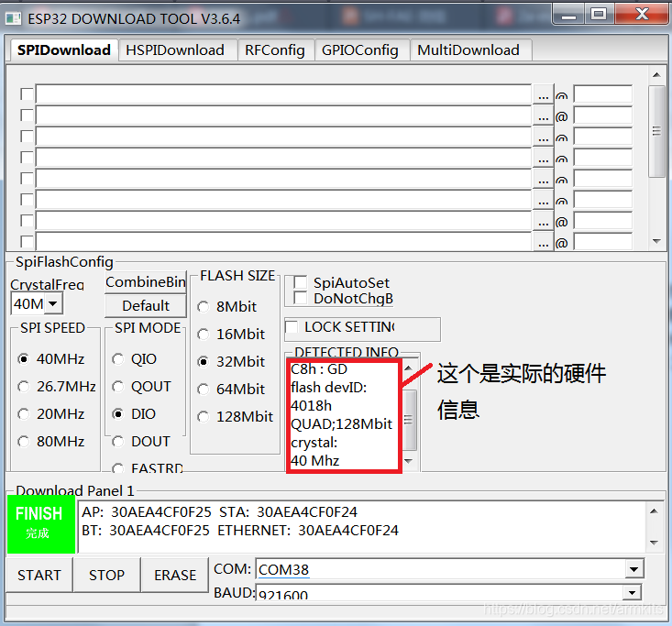The image size is (672, 626).
Task: Click the first row address offset field
Action: pyautogui.click(x=602, y=94)
